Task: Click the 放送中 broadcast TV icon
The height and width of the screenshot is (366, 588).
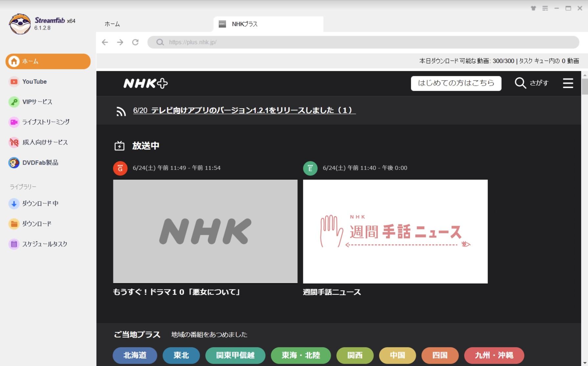Action: pos(119,146)
